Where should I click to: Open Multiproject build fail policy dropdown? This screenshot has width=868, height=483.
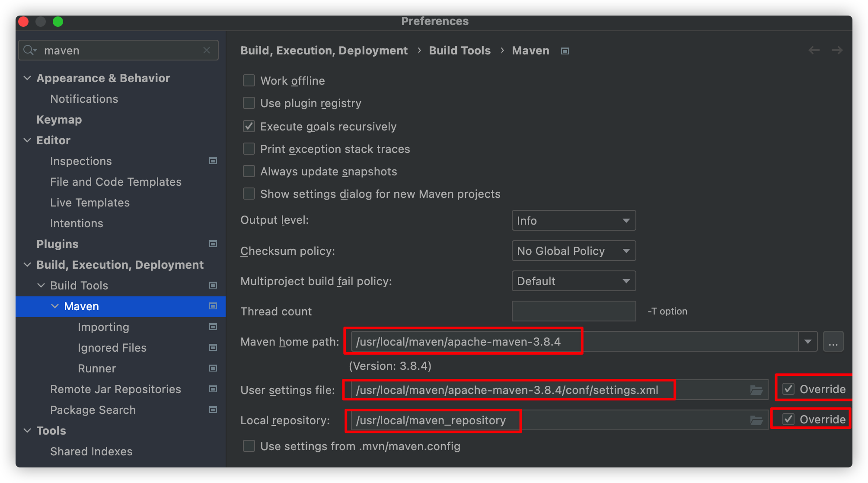(574, 281)
